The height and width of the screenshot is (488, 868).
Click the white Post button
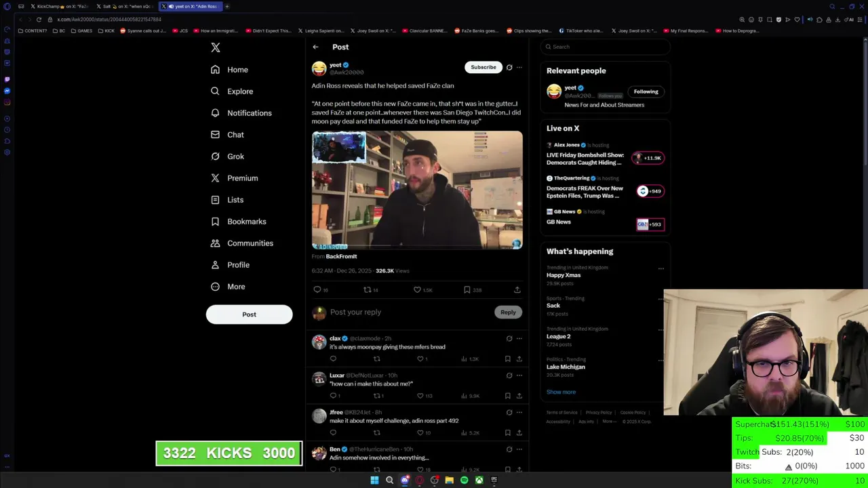point(249,314)
